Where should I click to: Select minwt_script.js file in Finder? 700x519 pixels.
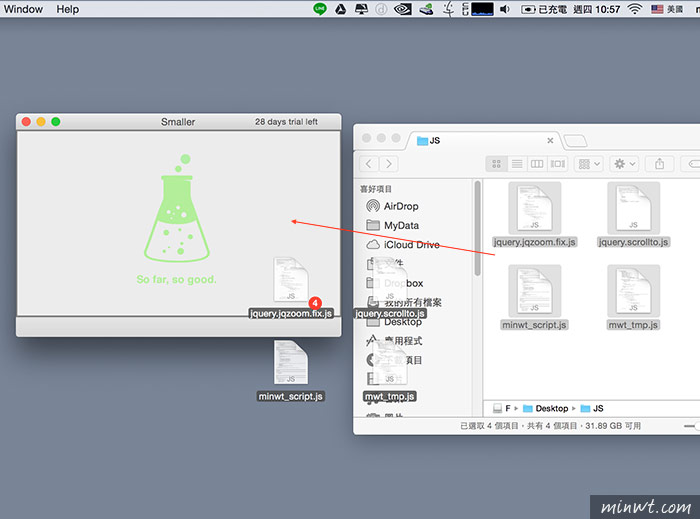[x=534, y=291]
